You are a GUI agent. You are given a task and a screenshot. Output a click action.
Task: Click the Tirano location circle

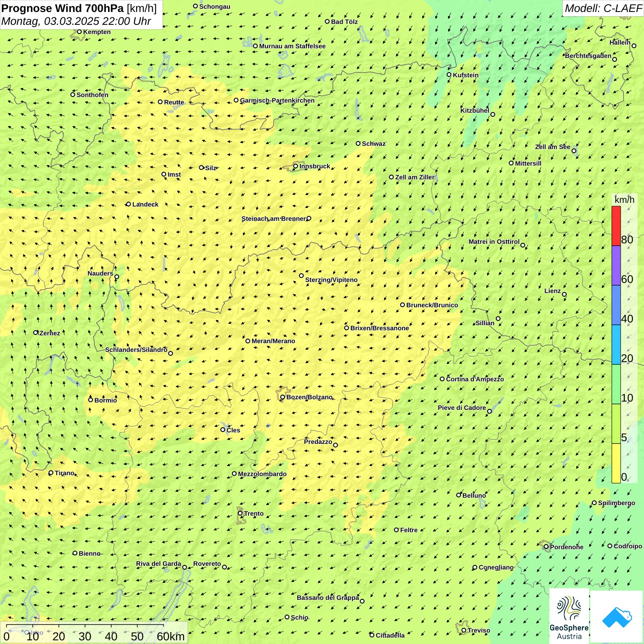click(x=51, y=473)
